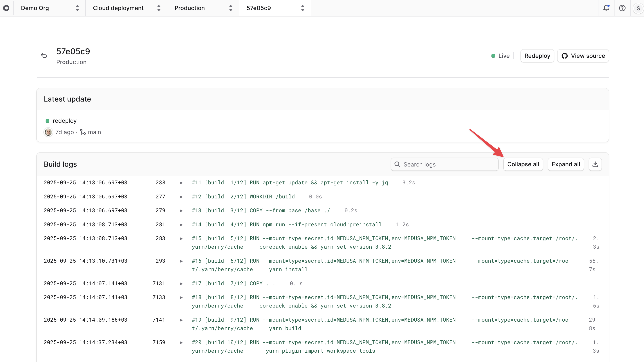Expand log entry #11 apt-get update step
The height and width of the screenshot is (362, 644).
(181, 183)
